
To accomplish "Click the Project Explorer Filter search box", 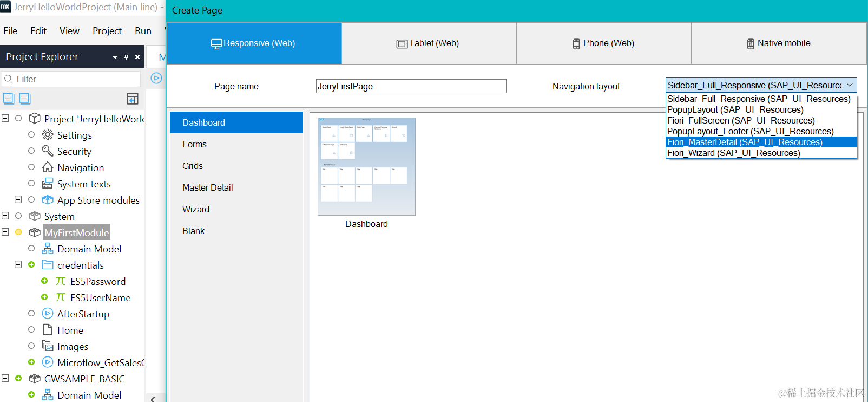I will (71, 79).
